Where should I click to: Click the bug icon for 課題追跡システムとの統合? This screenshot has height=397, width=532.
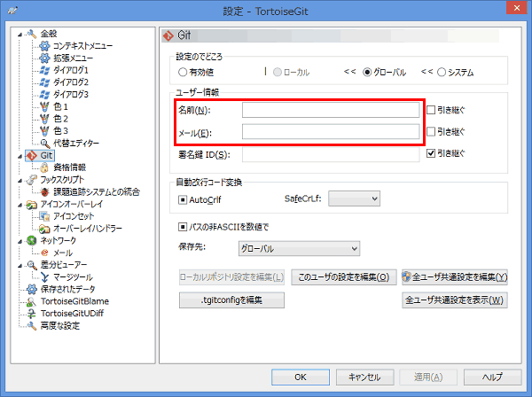(44, 192)
